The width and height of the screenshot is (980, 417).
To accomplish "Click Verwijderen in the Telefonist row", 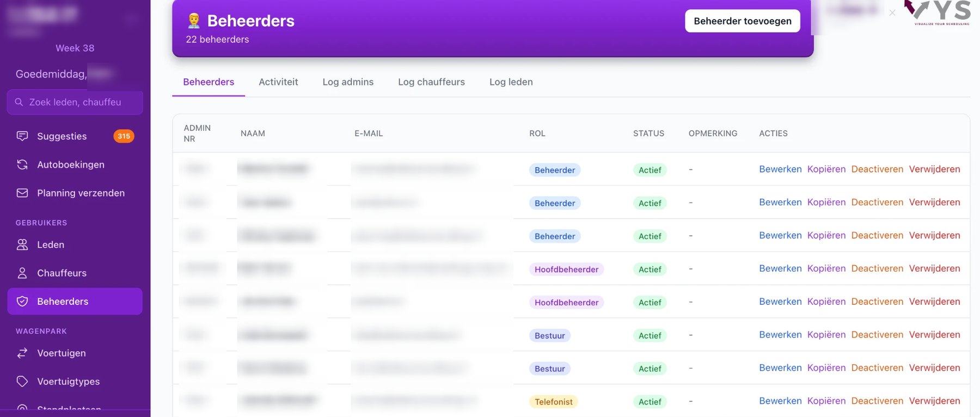I will [x=934, y=401].
